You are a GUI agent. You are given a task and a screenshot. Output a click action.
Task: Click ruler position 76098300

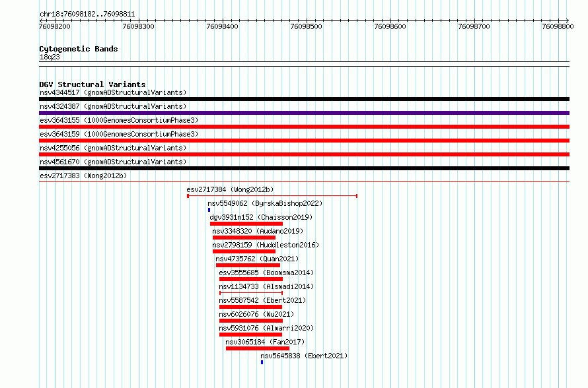138,26
